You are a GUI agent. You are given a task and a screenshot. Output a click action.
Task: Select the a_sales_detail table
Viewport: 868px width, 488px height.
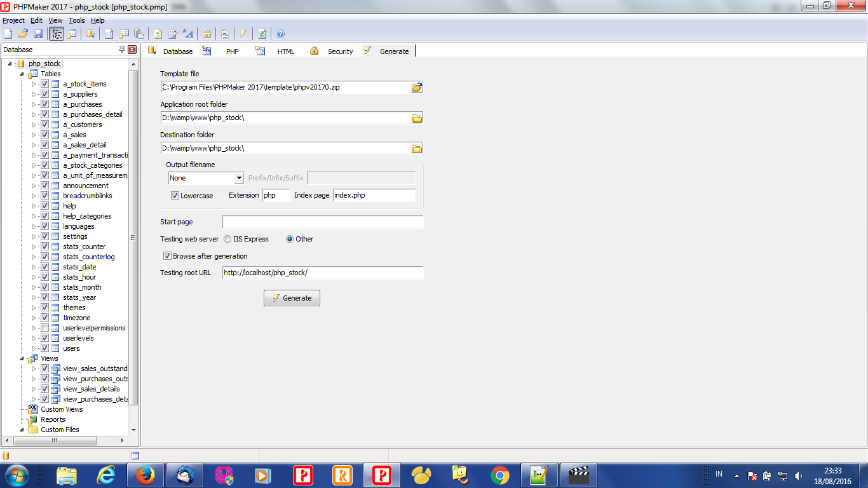85,145
